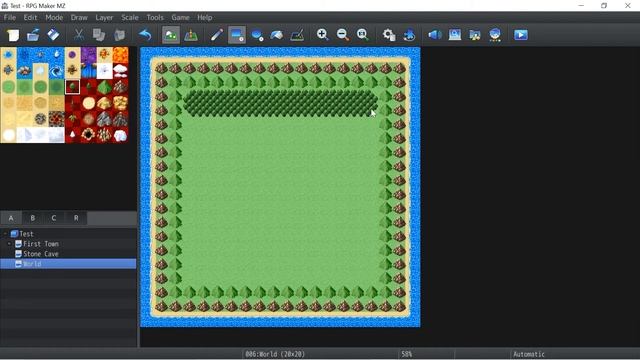The width and height of the screenshot is (640, 360).
Task: Select the Stone Cave map
Action: (x=40, y=254)
